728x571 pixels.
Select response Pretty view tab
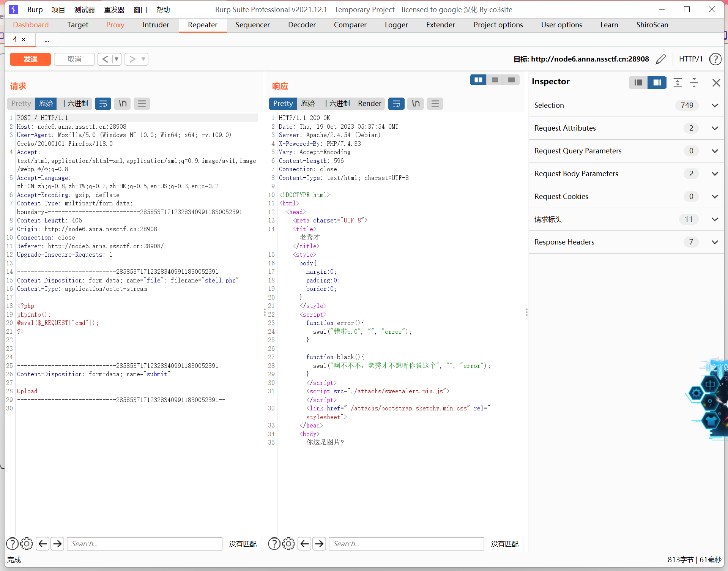click(x=283, y=103)
